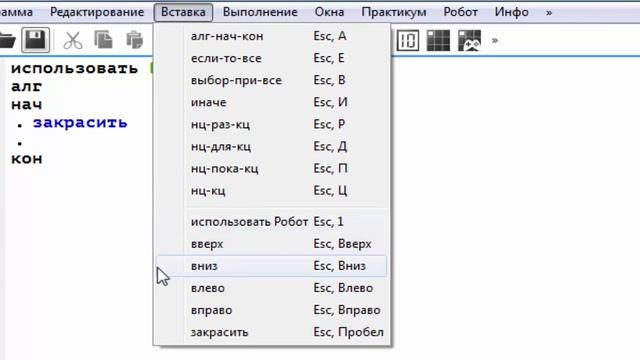The width and height of the screenshot is (640, 360).
Task: Open the Инфо menu
Action: (x=511, y=12)
